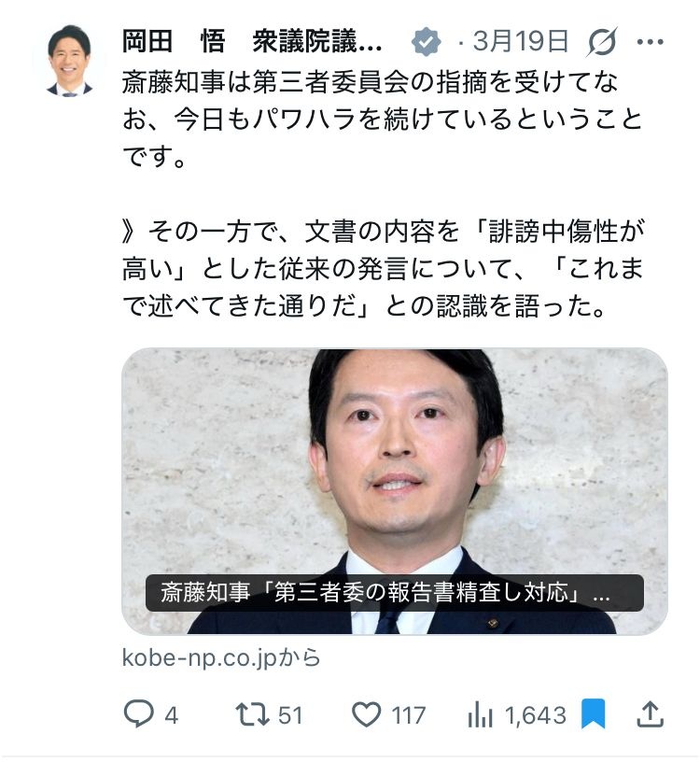Open the 3月19日 post timestamp
Screen dimensions: 700x762
click(520, 41)
